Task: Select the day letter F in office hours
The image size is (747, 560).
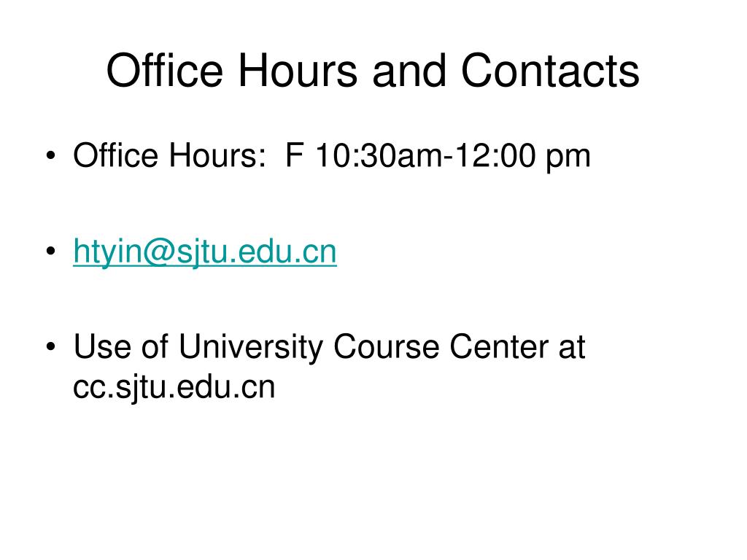Action: coord(294,155)
